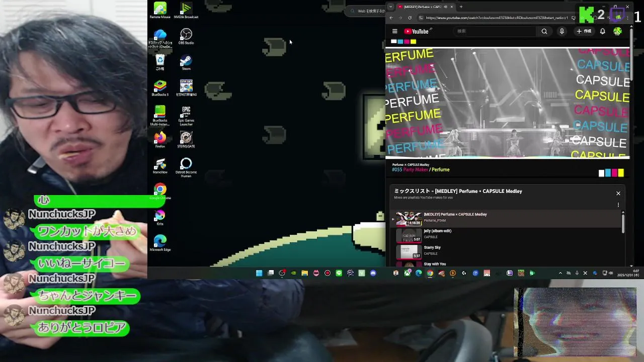This screenshot has width=644, height=362.
Task: Click the Chrome address bar URL
Action: coord(497,18)
